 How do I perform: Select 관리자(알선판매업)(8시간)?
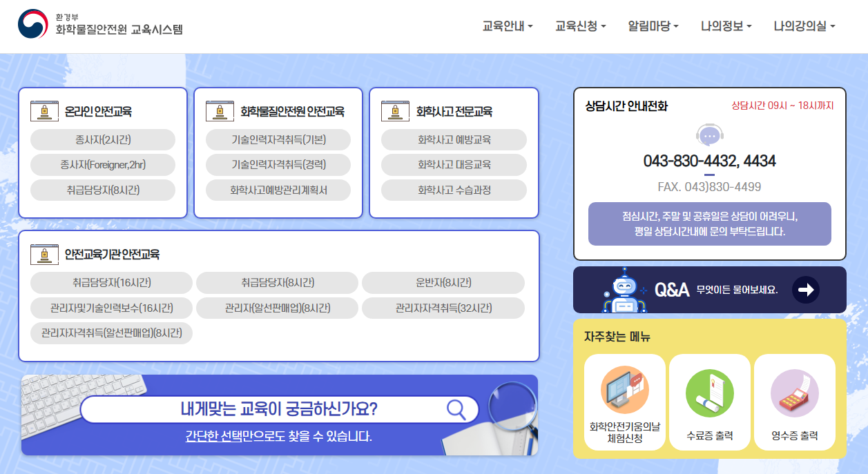[x=277, y=308]
